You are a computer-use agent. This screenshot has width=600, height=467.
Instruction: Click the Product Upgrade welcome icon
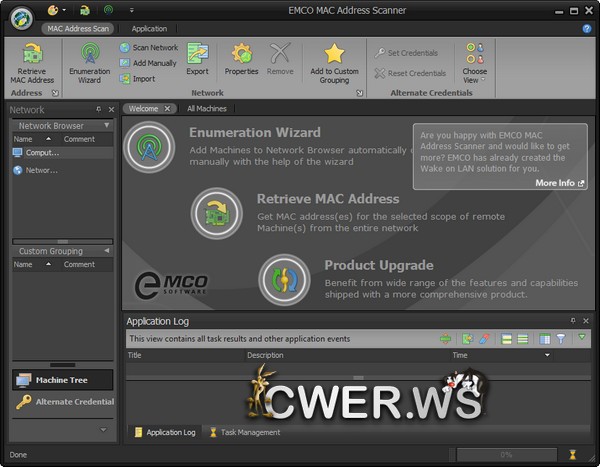click(284, 279)
